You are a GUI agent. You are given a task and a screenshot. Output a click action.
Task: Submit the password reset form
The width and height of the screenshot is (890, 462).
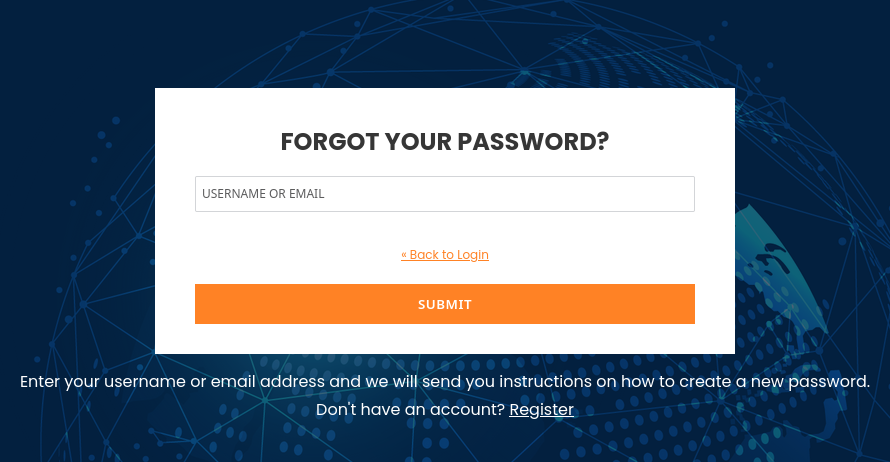pyautogui.click(x=444, y=304)
